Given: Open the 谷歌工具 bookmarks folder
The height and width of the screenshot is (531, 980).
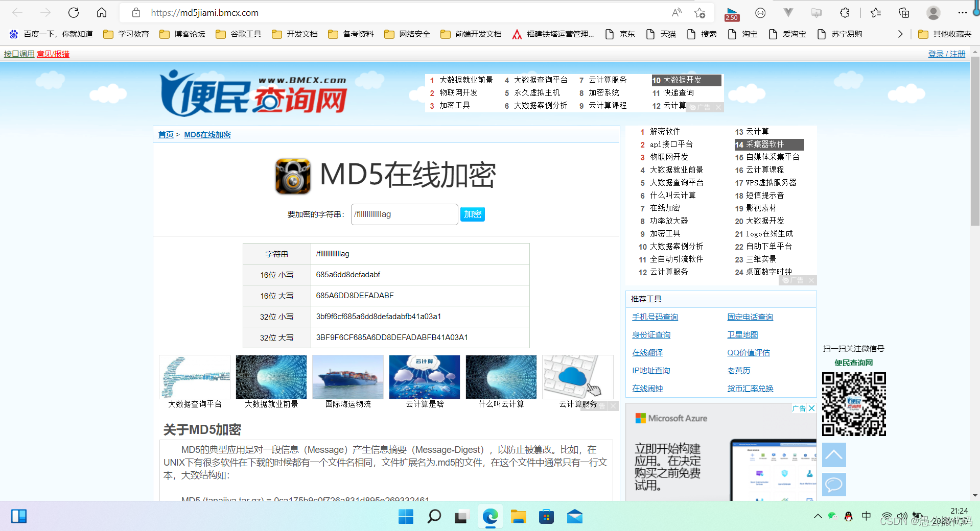Looking at the screenshot, I should 239,34.
